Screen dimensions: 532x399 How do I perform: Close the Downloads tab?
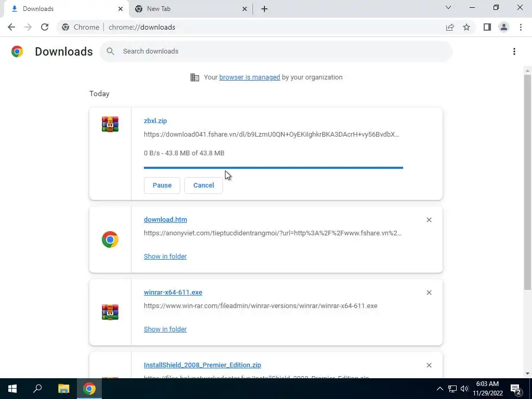pos(121,9)
